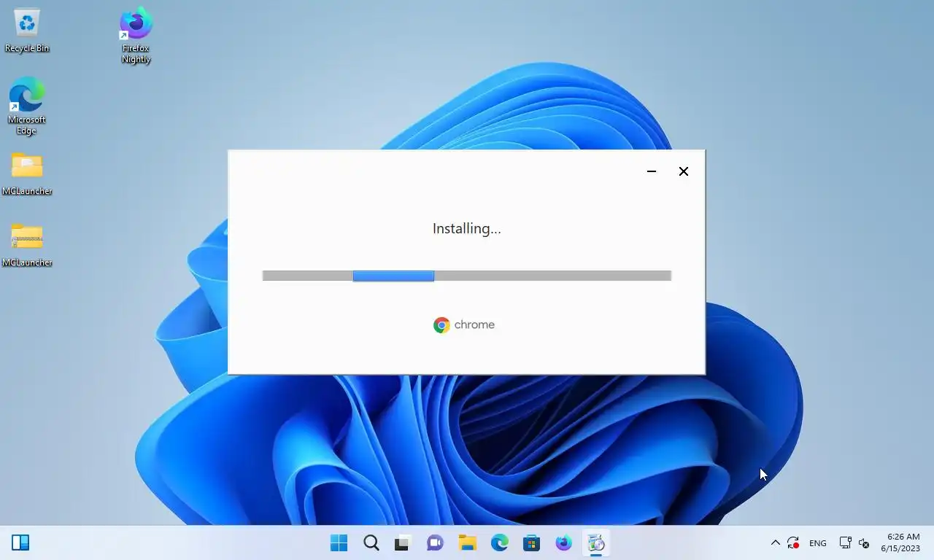934x560 pixels.
Task: Open taskbar Search
Action: [x=371, y=542]
